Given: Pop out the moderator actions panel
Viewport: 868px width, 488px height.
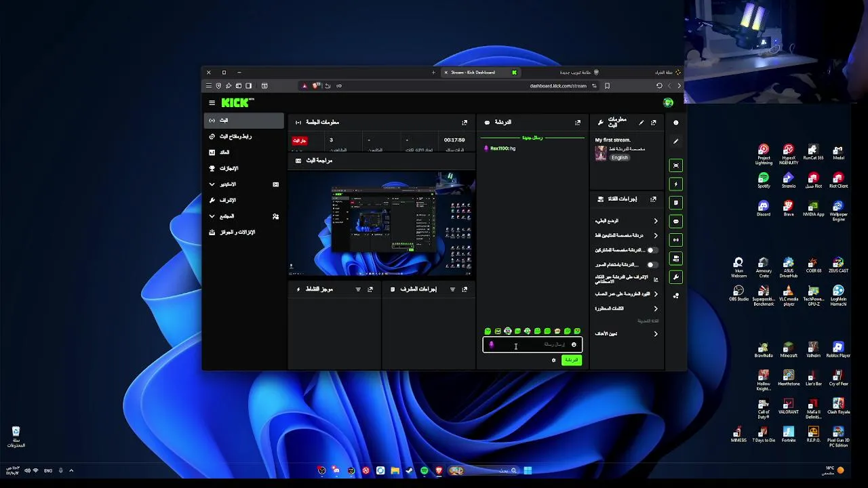Looking at the screenshot, I should [x=465, y=289].
